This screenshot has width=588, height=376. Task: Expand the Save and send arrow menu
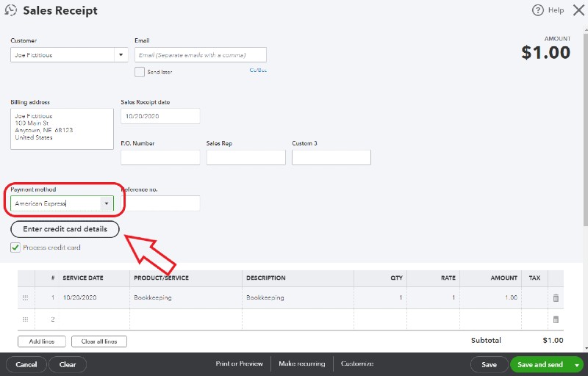click(x=578, y=364)
